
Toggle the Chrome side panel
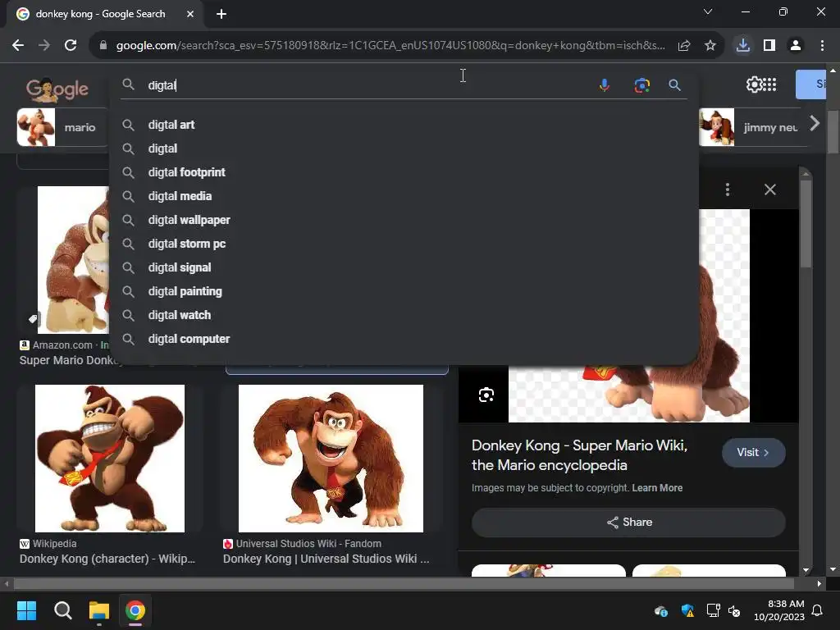coord(769,46)
